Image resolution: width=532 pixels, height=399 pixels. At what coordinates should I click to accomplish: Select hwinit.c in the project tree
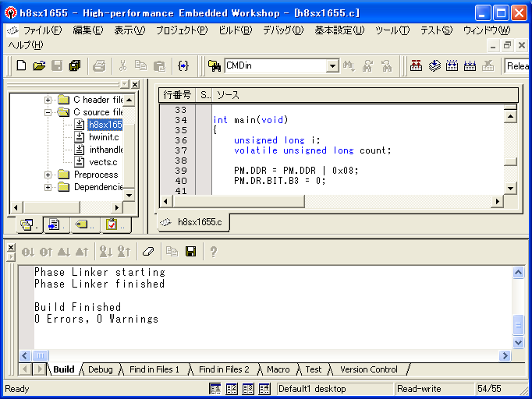tap(104, 137)
